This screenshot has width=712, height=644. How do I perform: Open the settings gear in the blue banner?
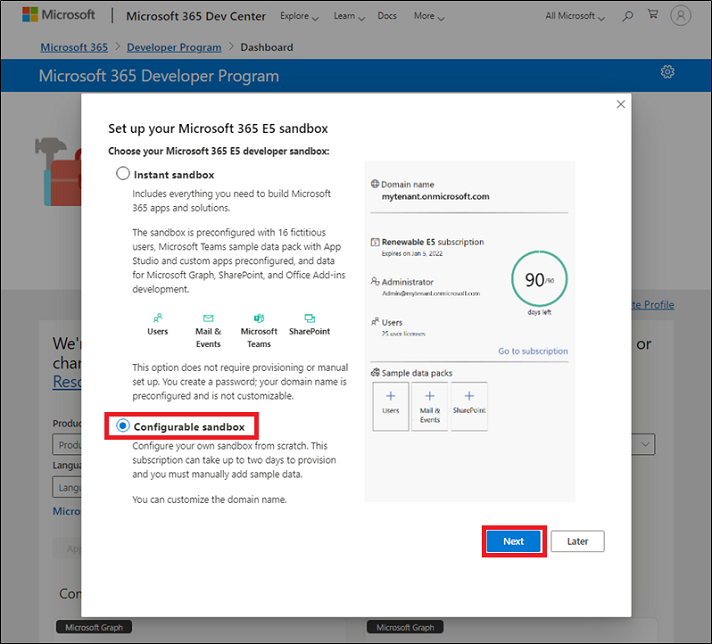coord(667,72)
